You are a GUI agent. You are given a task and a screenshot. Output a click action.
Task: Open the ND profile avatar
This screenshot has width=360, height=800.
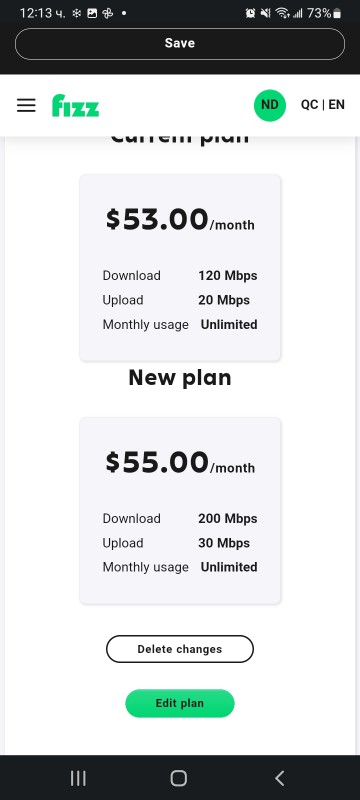(x=270, y=105)
